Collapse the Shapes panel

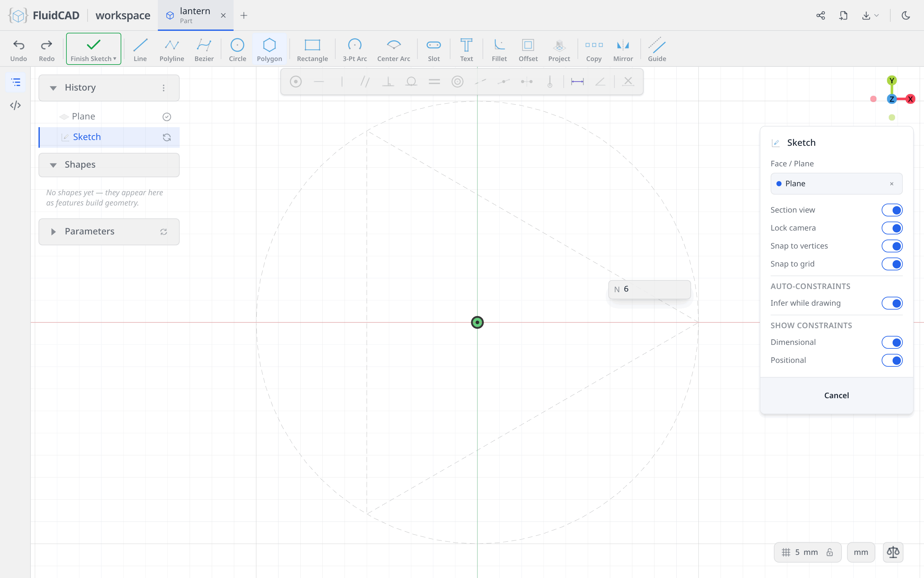53,165
